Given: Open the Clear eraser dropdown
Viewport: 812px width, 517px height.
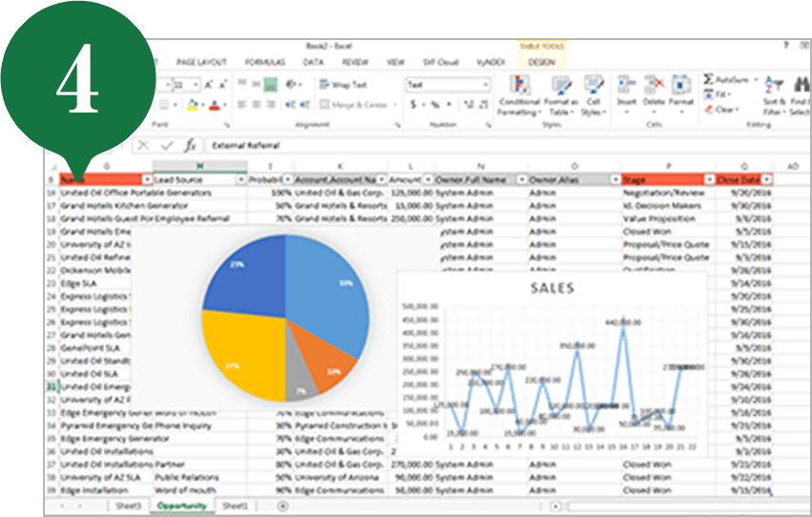Looking at the screenshot, I should point(720,110).
